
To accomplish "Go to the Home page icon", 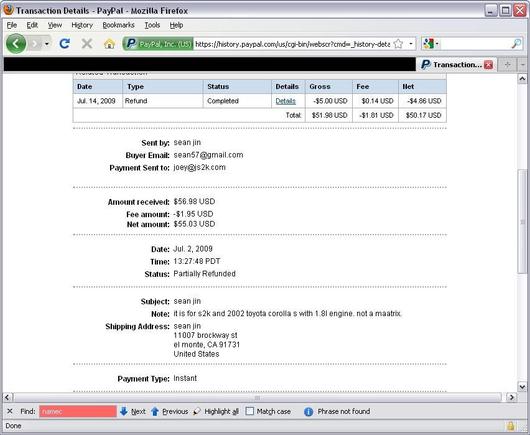I will [x=109, y=44].
